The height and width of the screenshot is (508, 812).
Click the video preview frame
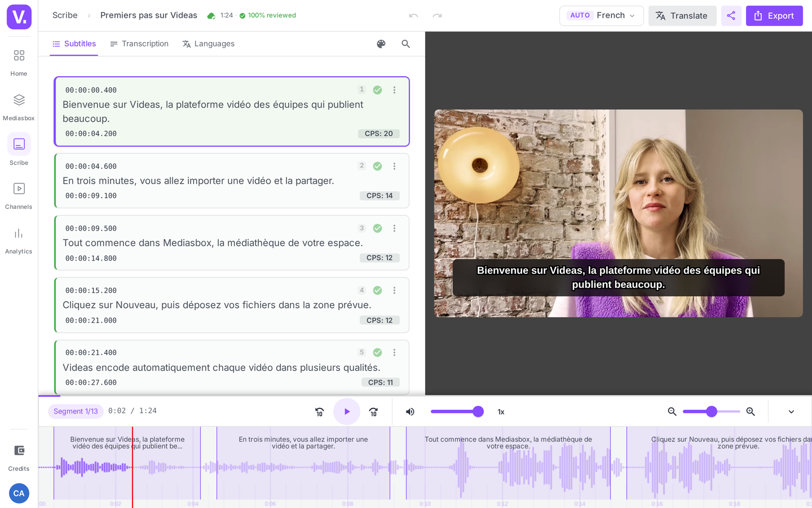coord(618,213)
